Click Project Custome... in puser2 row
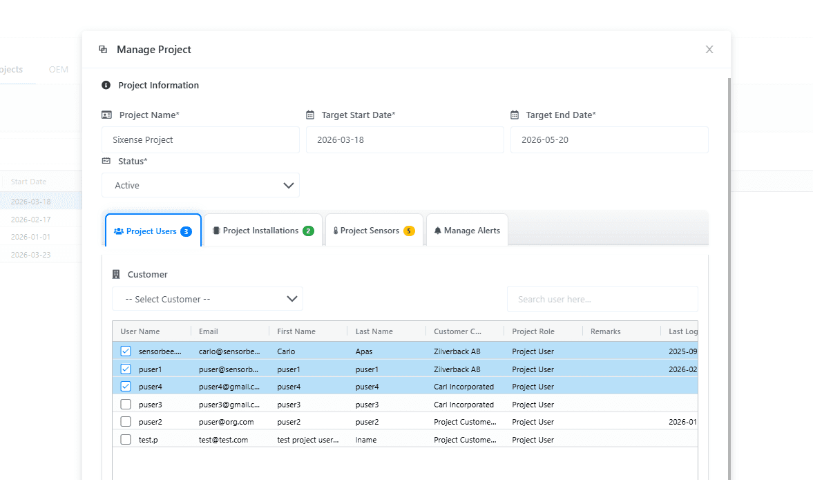Screen dimensions: 813x504 tap(465, 422)
